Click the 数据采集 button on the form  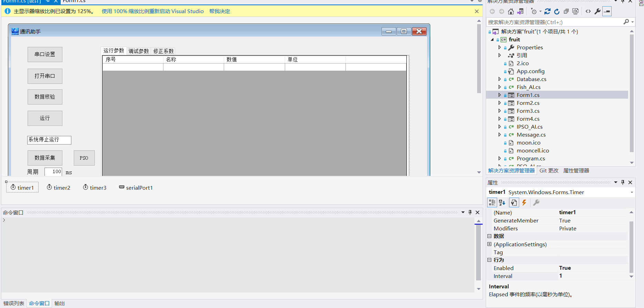(45, 158)
